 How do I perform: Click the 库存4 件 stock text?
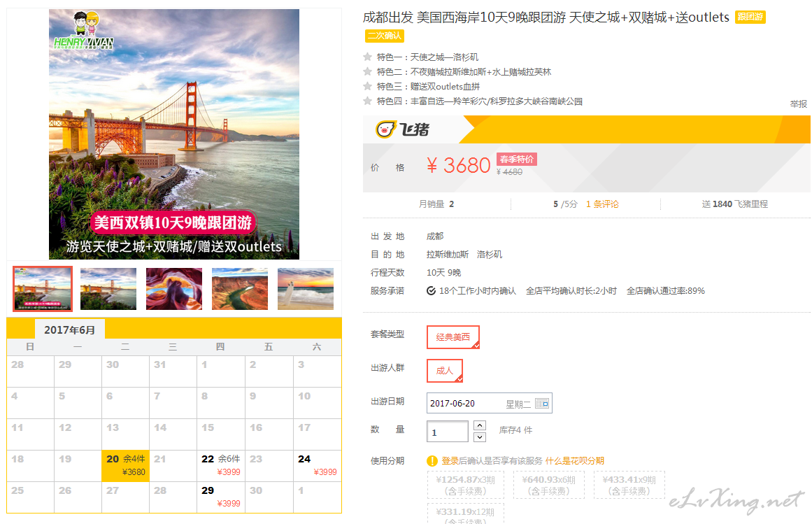(515, 430)
